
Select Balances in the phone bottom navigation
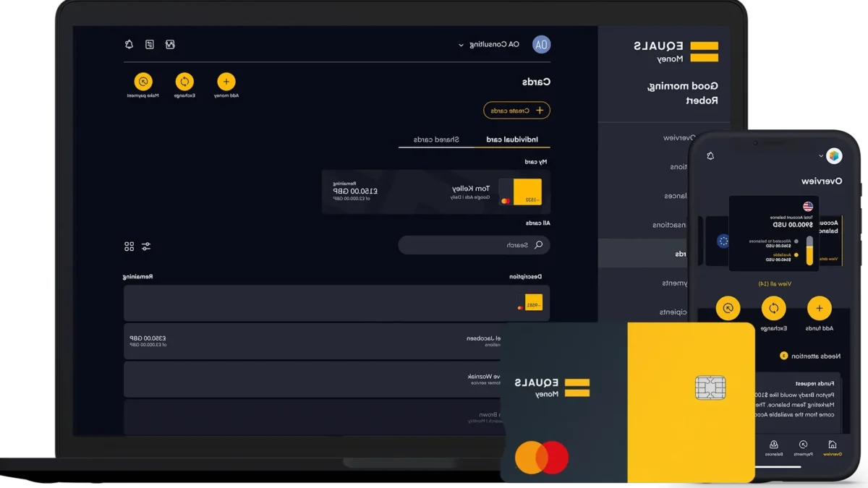tap(774, 448)
